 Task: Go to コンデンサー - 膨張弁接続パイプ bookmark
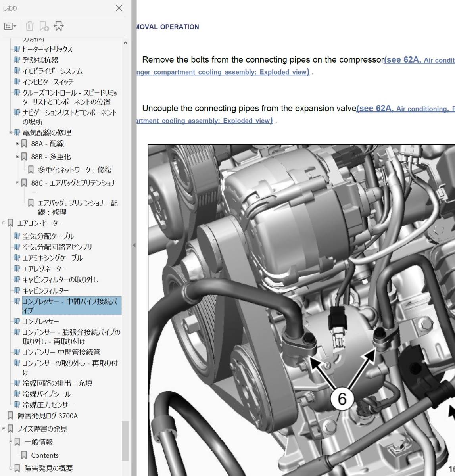pos(71,337)
